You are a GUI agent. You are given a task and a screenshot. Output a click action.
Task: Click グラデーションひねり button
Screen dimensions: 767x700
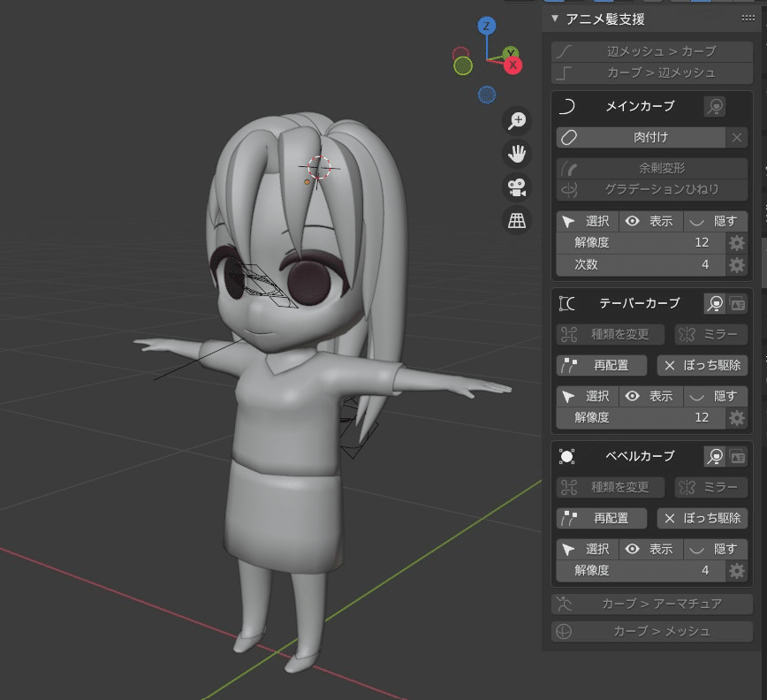[652, 190]
